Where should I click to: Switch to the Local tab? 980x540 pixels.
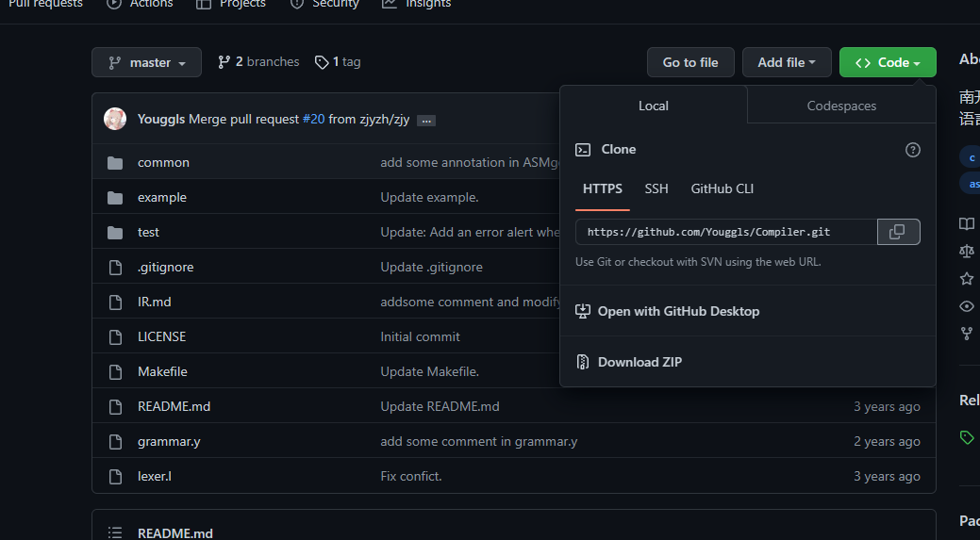(653, 106)
